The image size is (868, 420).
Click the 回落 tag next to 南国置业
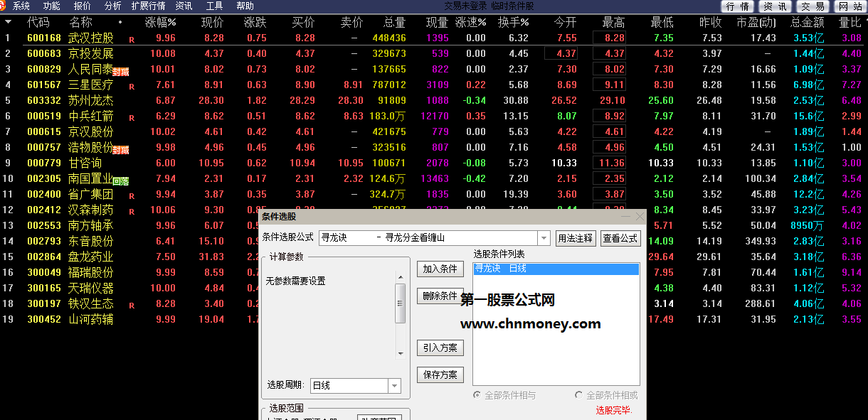[x=121, y=181]
